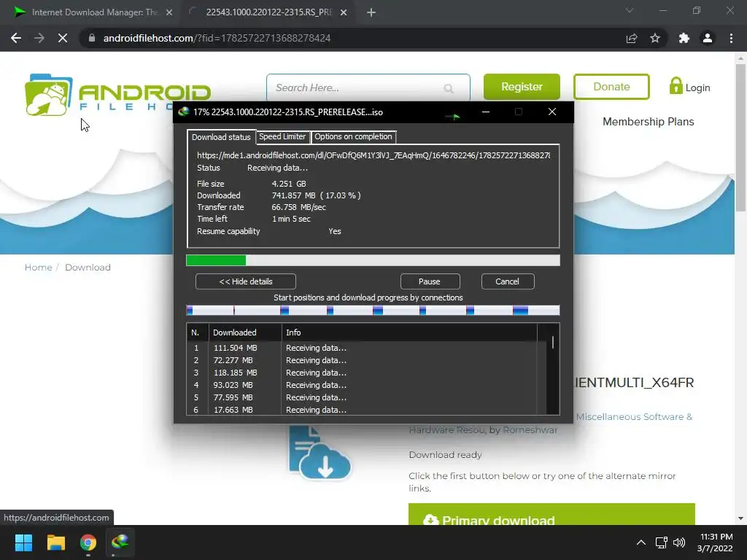747x560 pixels.
Task: Open network settings from tray icon
Action: tap(661, 542)
